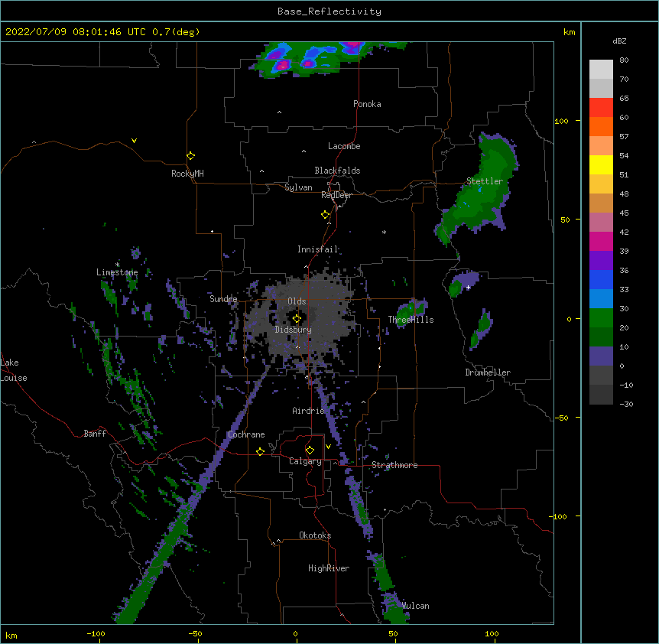Screen dimensions: 659x644
Task: Pick the red 60-65 dBZ legend swatch
Action: pyautogui.click(x=601, y=108)
